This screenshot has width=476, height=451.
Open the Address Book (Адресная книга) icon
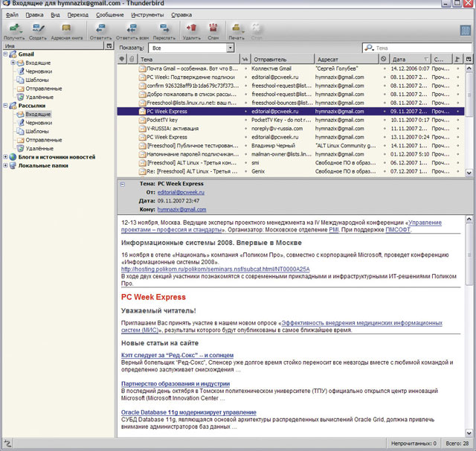click(66, 28)
